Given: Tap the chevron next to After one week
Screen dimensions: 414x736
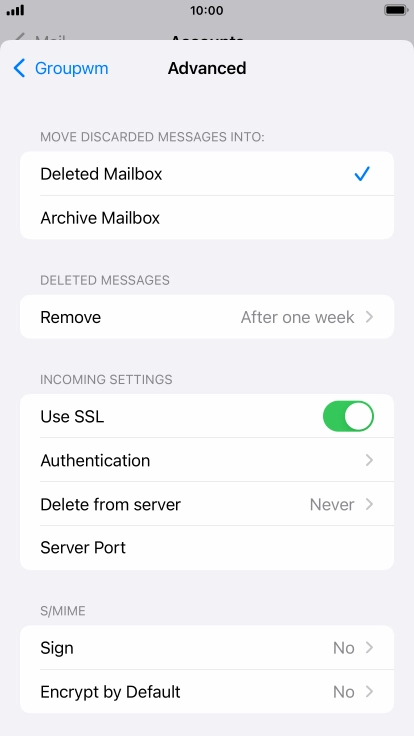Looking at the screenshot, I should coord(369,317).
